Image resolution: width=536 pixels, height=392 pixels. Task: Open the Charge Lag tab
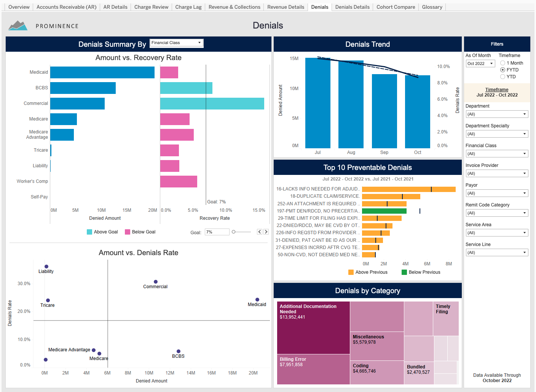188,7
